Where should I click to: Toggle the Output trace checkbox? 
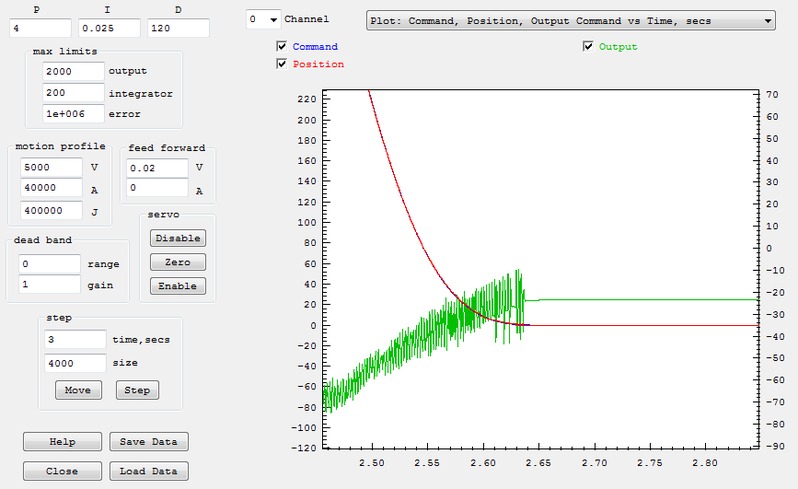tap(588, 46)
